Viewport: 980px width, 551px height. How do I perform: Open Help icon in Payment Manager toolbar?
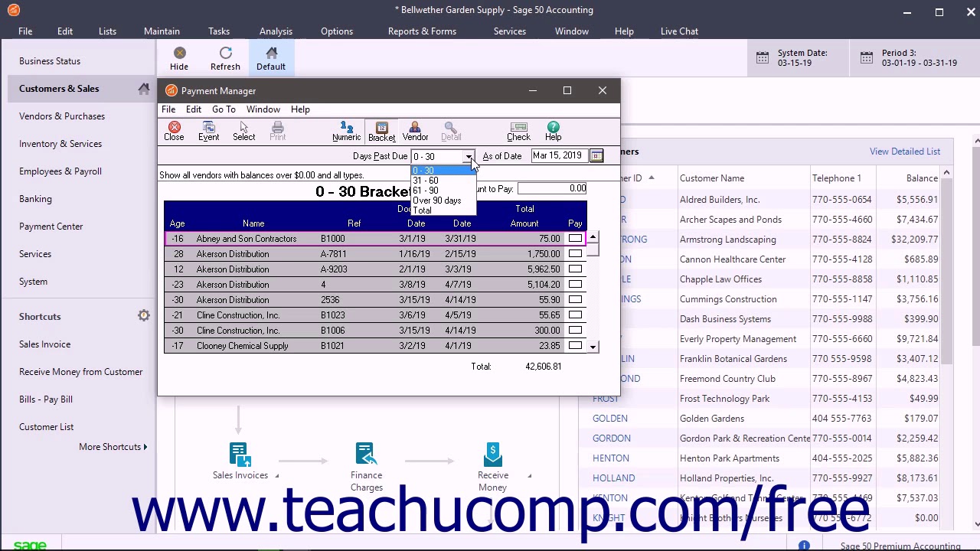(553, 131)
